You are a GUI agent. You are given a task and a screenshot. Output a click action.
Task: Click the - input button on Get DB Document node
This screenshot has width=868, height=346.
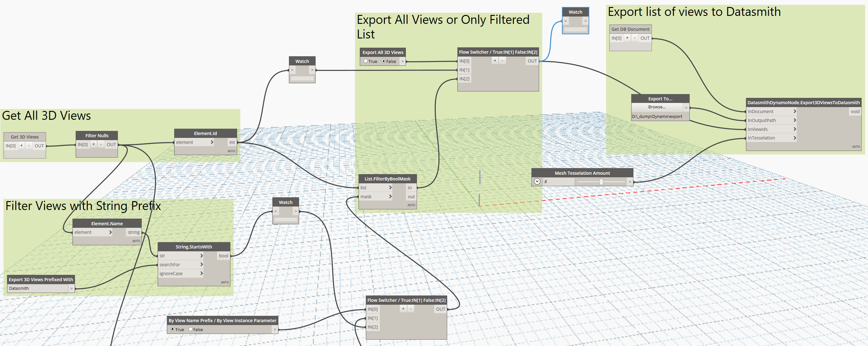(634, 38)
